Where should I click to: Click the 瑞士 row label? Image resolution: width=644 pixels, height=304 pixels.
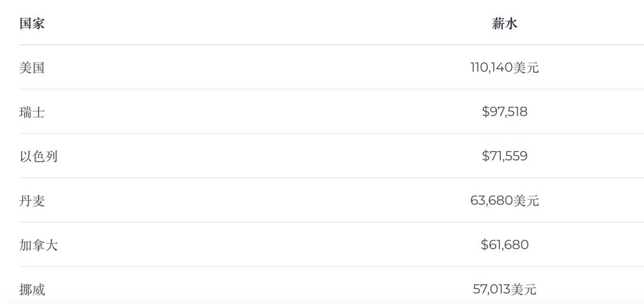(32, 111)
